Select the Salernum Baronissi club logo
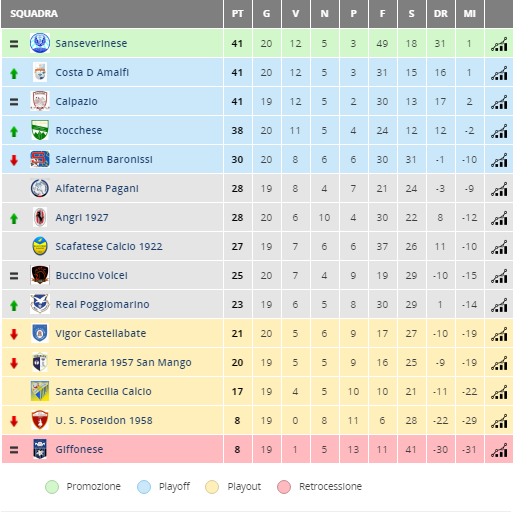The height and width of the screenshot is (522, 526). pos(40,159)
